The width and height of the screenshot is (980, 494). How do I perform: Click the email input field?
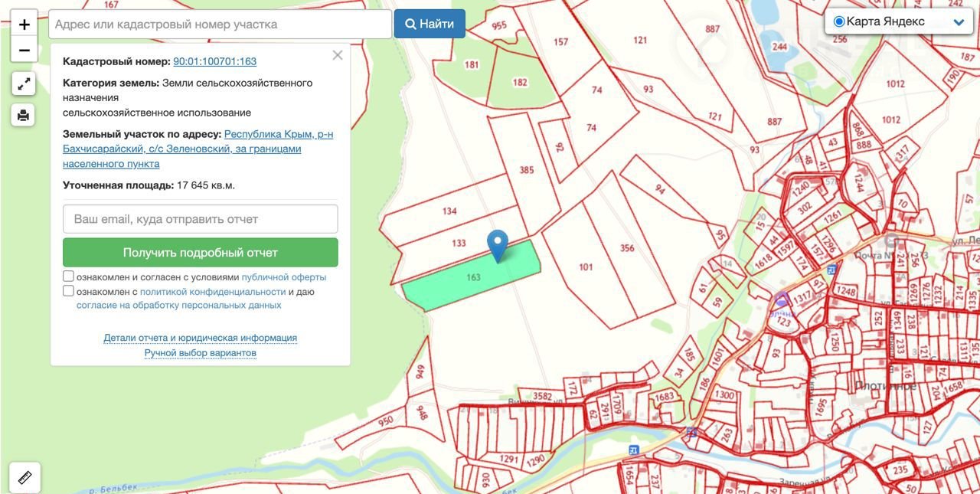(x=200, y=219)
